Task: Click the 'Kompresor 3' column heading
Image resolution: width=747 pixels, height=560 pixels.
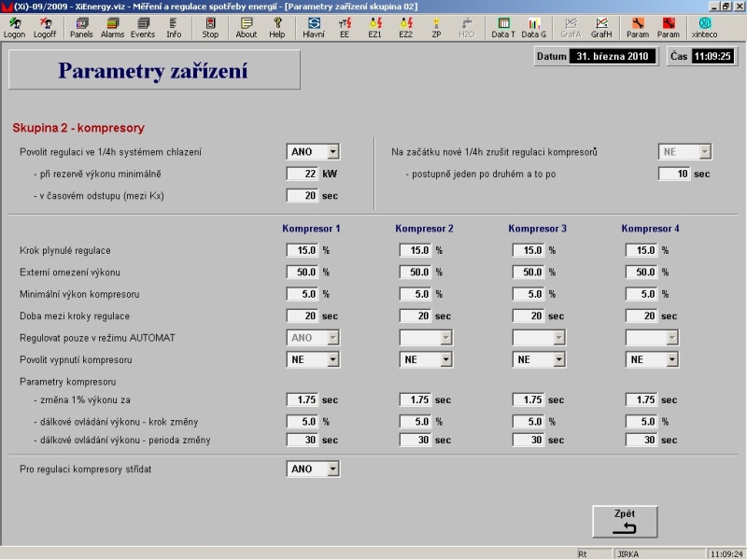Action: pyautogui.click(x=538, y=229)
